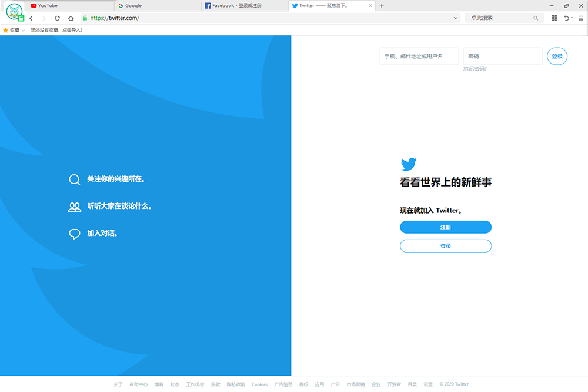Minimize the browser window
Viewport: 588px width, 392px height.
coord(552,6)
